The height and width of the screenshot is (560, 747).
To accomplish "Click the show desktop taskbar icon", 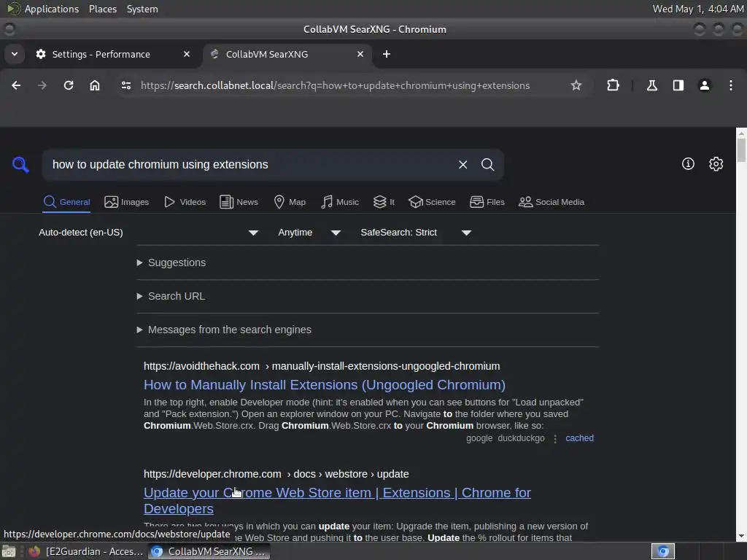I will 9,551.
